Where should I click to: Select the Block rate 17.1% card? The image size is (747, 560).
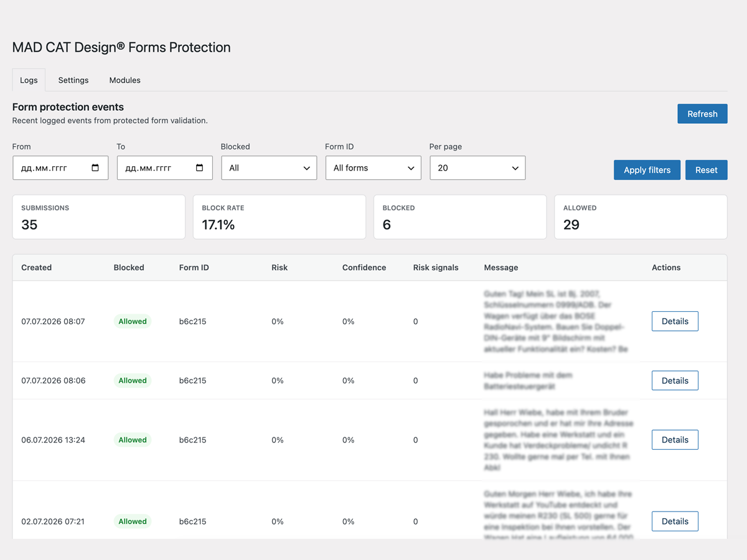click(x=280, y=217)
